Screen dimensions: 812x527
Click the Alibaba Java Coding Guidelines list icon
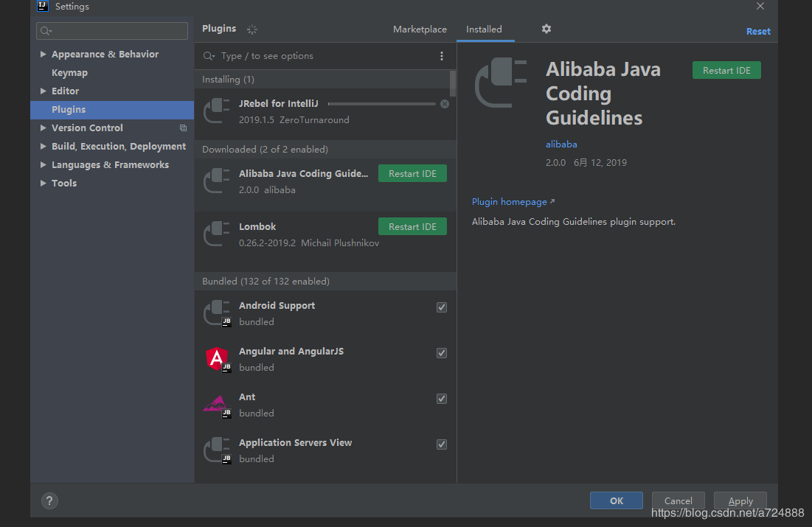pyautogui.click(x=217, y=181)
